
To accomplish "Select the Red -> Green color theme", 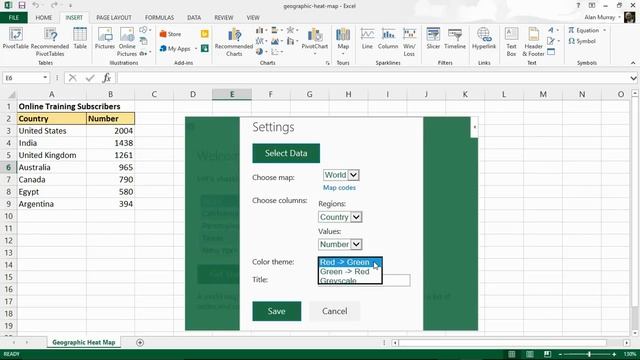I will pyautogui.click(x=349, y=262).
